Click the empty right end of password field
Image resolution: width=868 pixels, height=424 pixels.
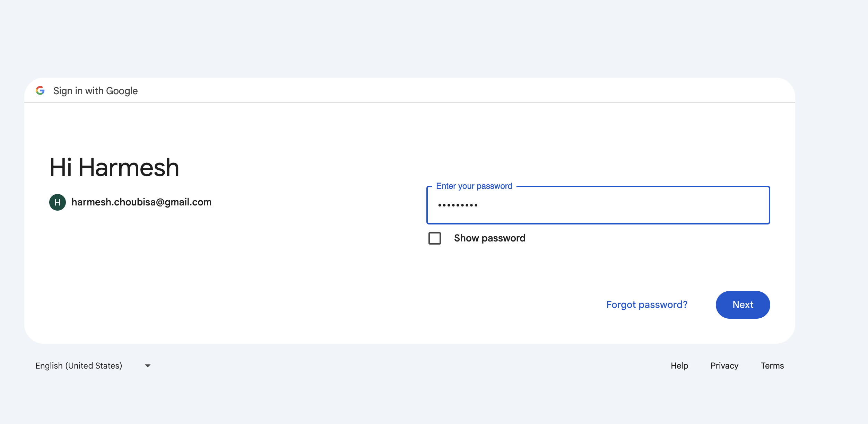tap(728, 205)
